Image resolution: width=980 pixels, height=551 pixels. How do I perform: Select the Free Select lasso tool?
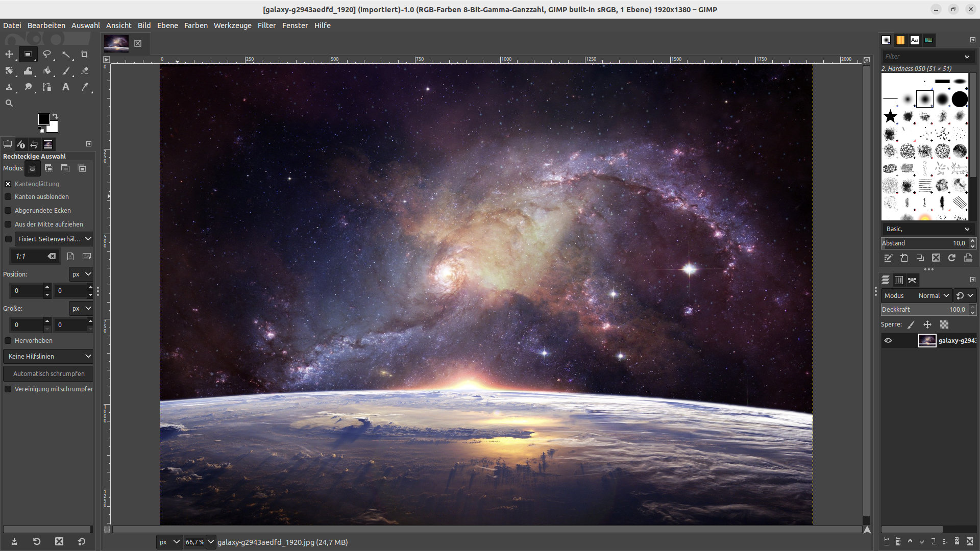click(x=47, y=54)
